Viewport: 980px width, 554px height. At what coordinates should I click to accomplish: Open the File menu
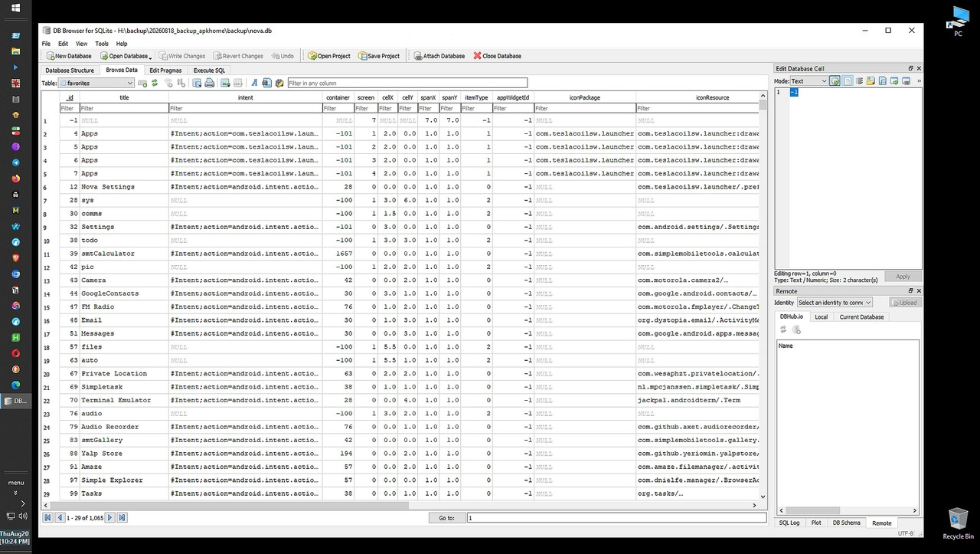tap(46, 44)
